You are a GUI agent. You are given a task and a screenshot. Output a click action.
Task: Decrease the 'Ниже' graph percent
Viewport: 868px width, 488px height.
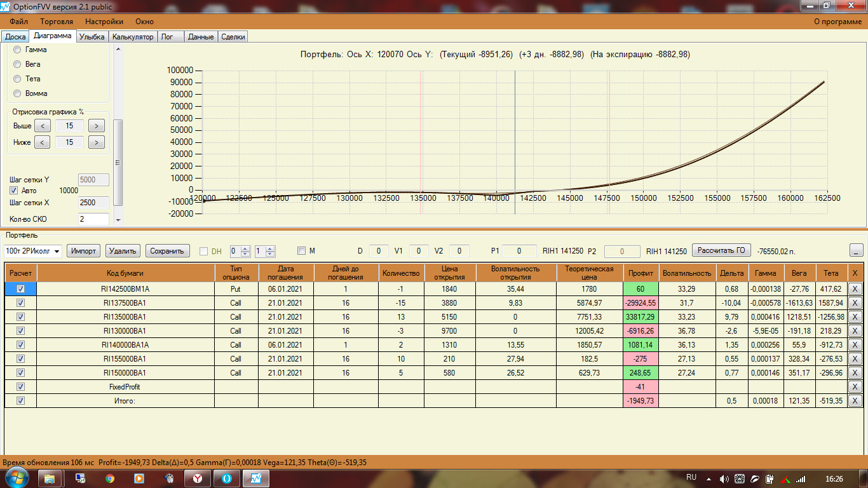[x=42, y=142]
